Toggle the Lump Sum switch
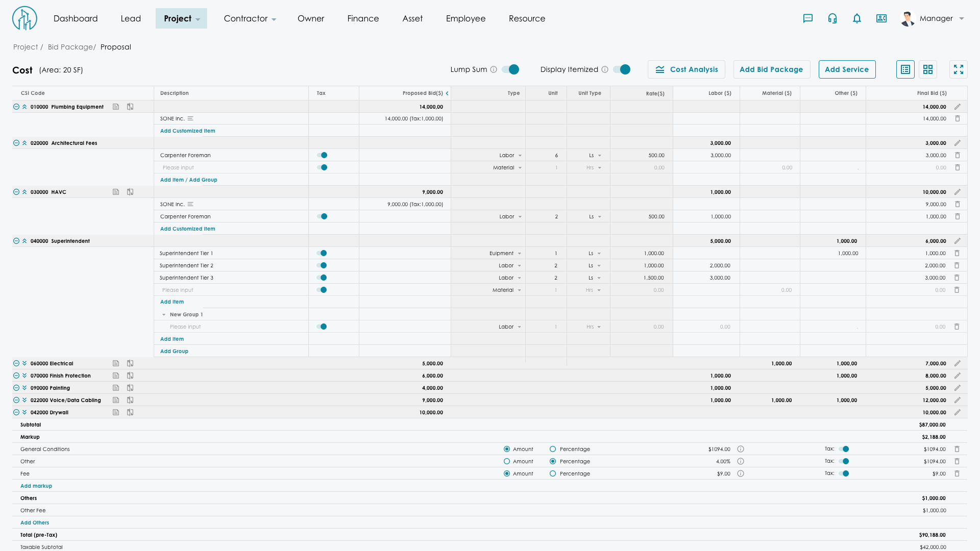The width and height of the screenshot is (980, 551). point(510,69)
